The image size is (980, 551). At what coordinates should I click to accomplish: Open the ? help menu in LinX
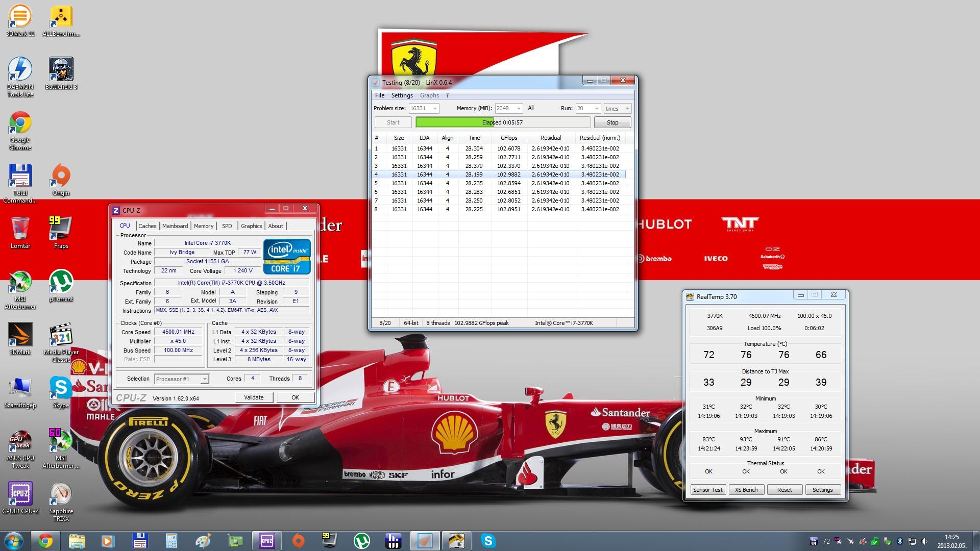tap(447, 95)
